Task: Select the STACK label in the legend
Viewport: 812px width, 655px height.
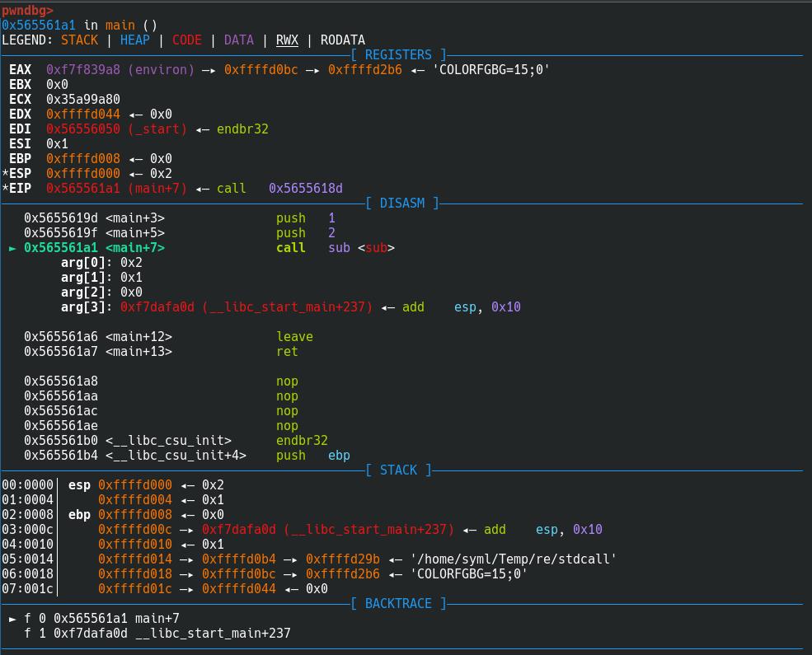Action: [x=79, y=40]
